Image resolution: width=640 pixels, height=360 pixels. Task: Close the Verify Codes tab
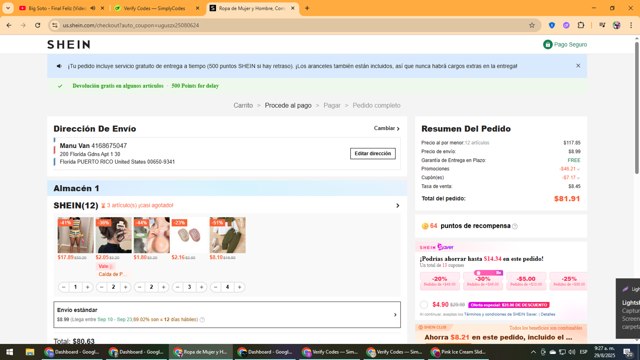[x=198, y=8]
